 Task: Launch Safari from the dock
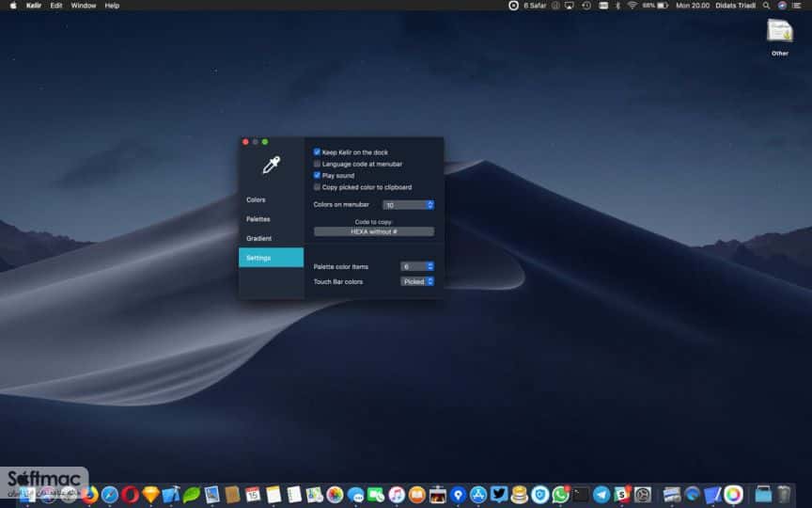coord(110,495)
